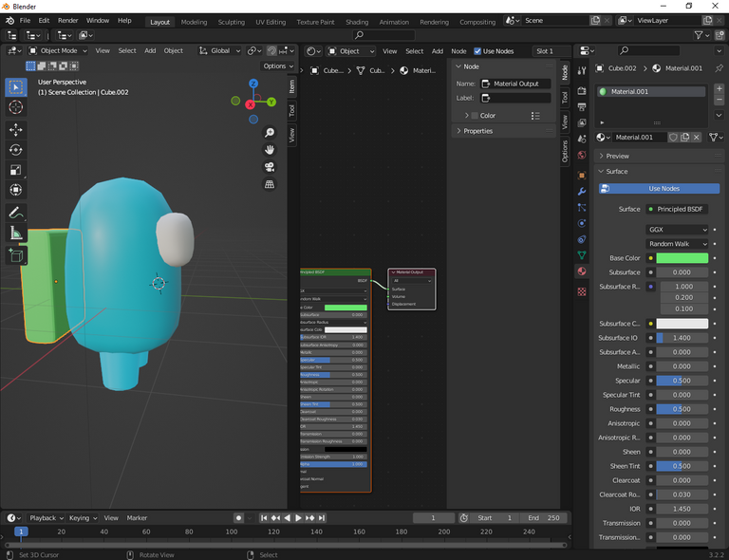Viewport: 729px width, 560px height.
Task: Jump to the last frame
Action: (321, 517)
